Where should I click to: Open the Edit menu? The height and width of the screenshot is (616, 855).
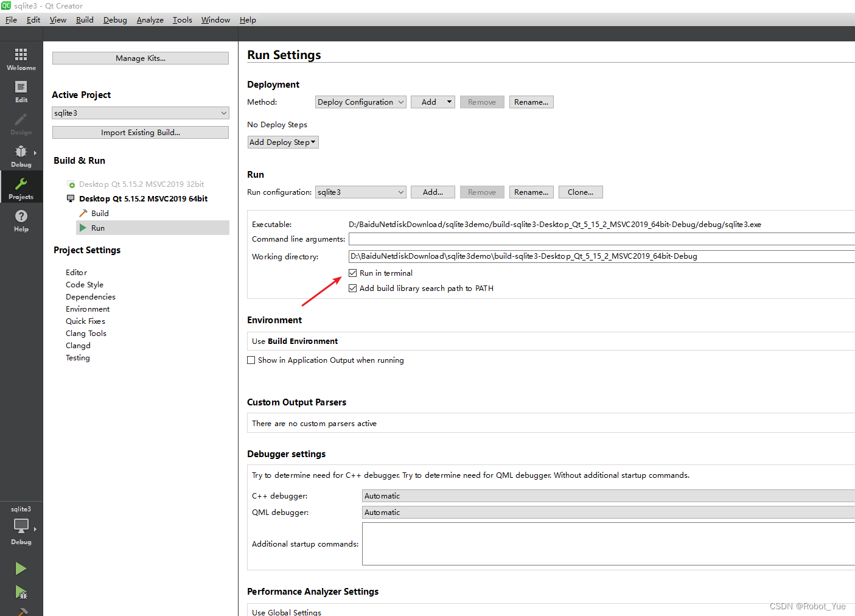pyautogui.click(x=33, y=19)
